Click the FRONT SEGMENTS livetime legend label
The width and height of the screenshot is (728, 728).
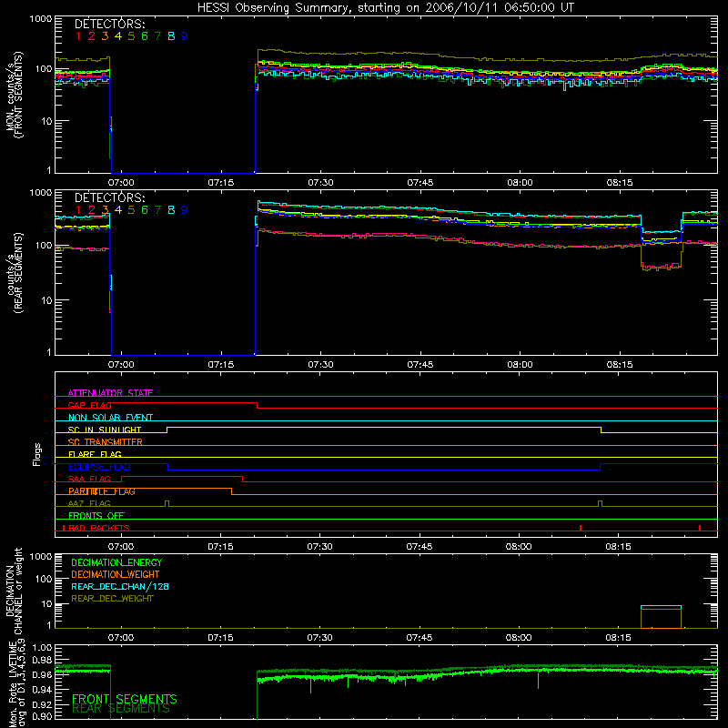point(125,699)
